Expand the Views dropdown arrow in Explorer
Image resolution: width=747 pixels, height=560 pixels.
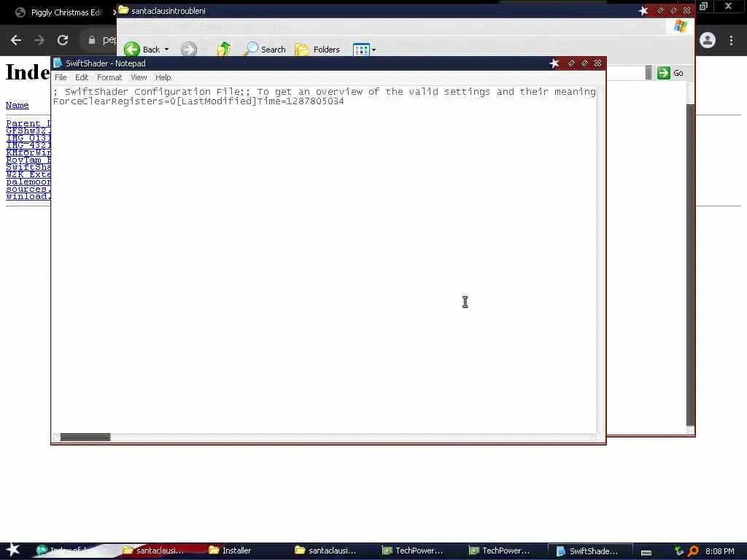[x=374, y=50]
